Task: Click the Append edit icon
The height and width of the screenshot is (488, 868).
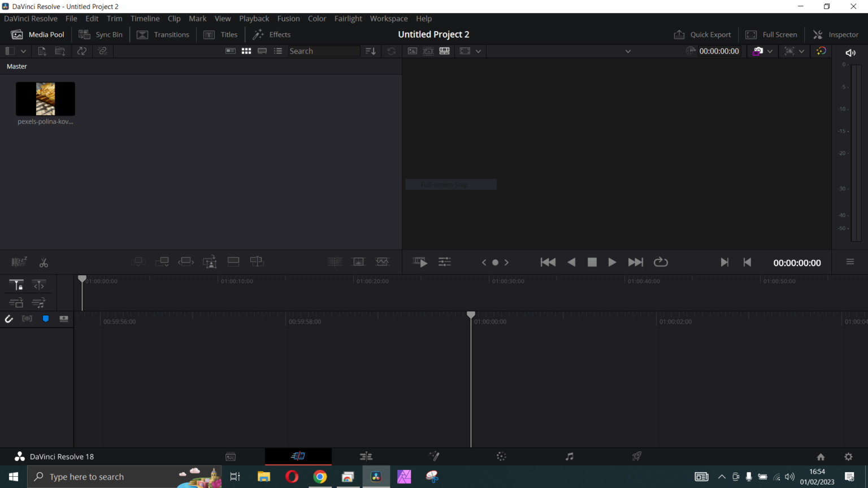Action: click(162, 262)
